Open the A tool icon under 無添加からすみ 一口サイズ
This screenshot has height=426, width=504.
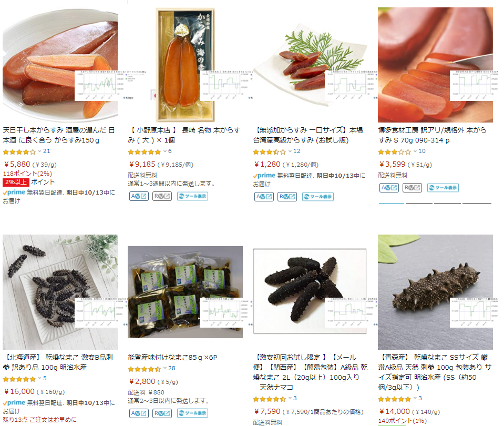click(264, 197)
